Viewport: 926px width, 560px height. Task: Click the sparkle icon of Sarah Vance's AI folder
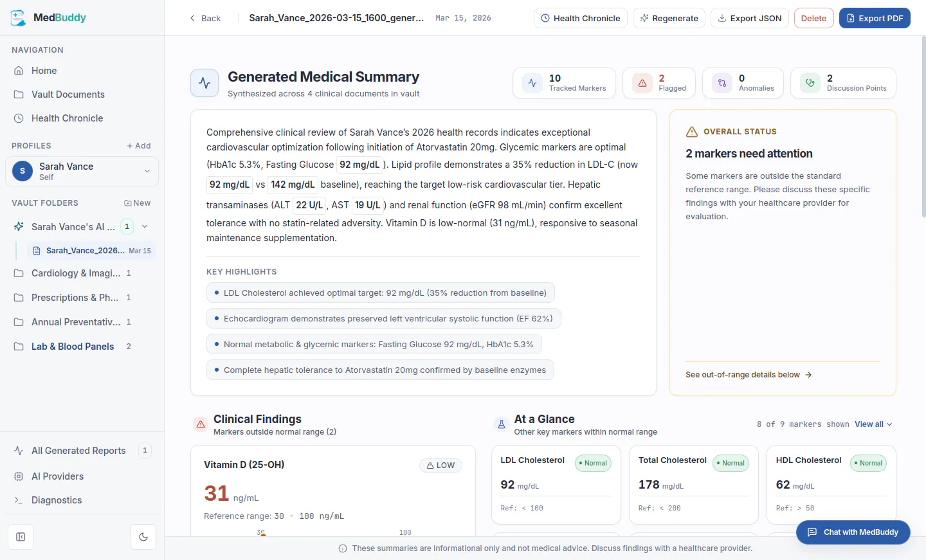(19, 226)
